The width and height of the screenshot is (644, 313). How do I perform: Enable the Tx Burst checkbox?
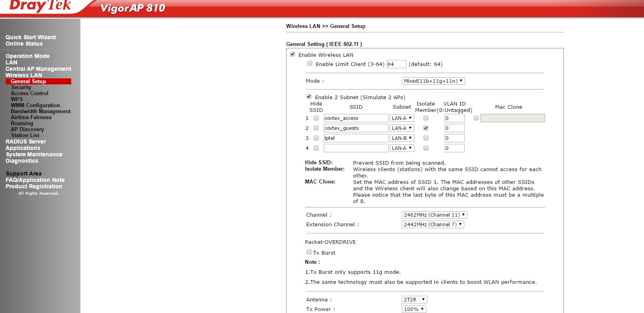pyautogui.click(x=309, y=252)
